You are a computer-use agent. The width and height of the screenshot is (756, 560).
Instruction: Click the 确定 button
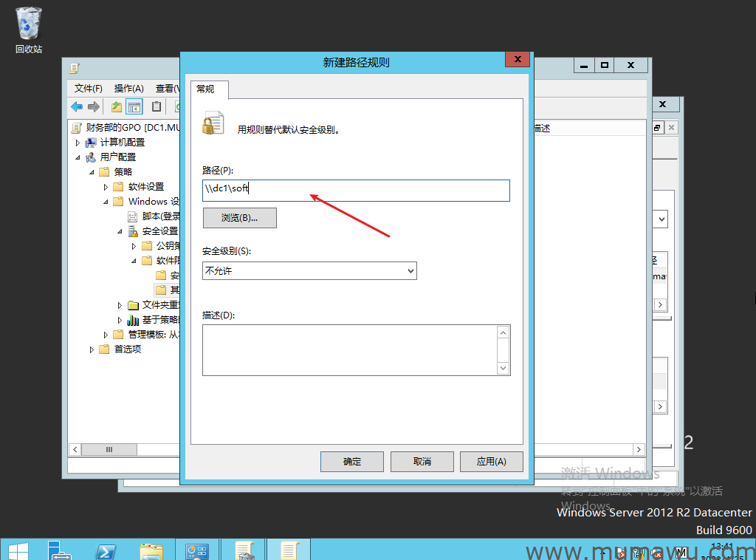(x=351, y=461)
